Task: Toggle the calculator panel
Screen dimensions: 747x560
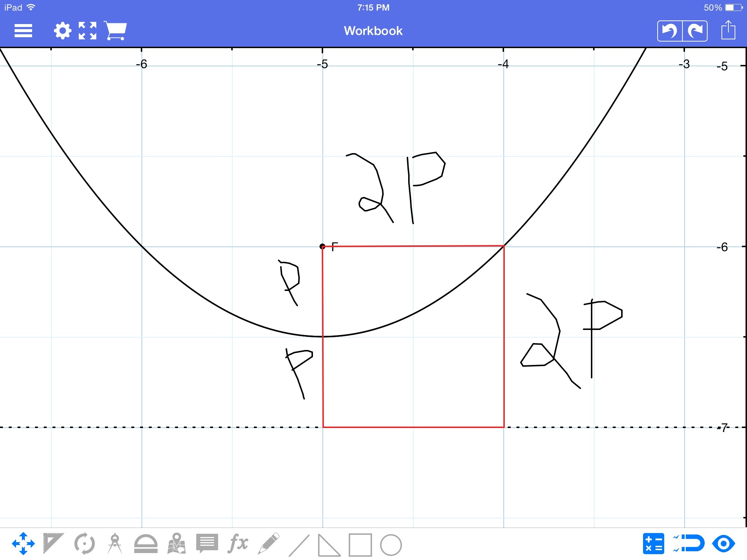Action: click(653, 544)
